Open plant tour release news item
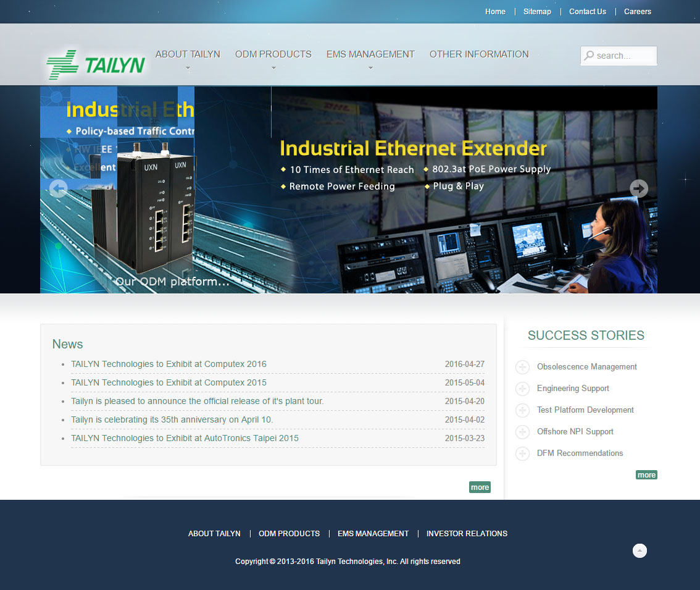 198,401
